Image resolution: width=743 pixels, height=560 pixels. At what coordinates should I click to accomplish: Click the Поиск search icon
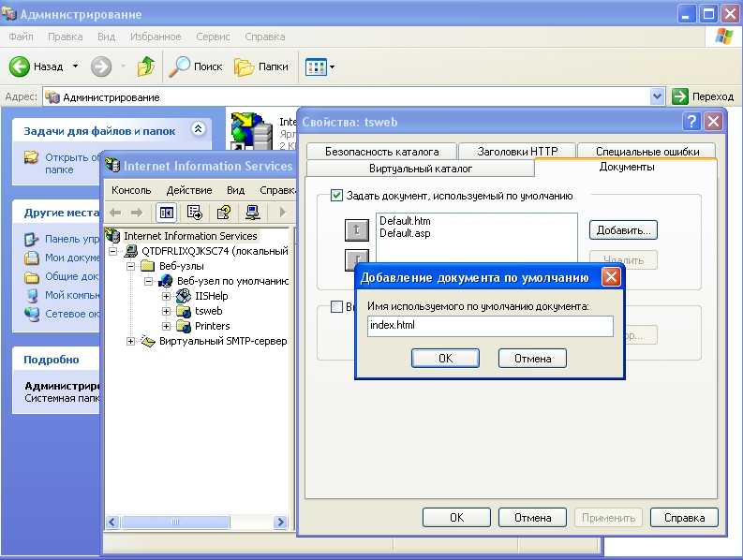point(196,66)
